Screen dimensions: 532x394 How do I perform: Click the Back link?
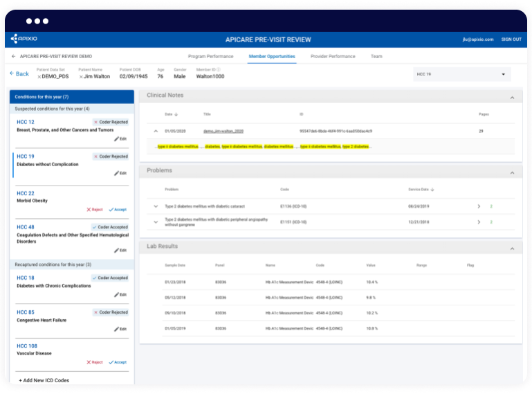point(19,73)
